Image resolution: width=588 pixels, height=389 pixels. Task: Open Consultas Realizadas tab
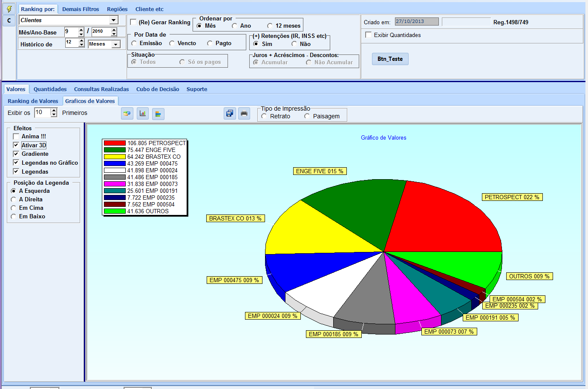[101, 89]
